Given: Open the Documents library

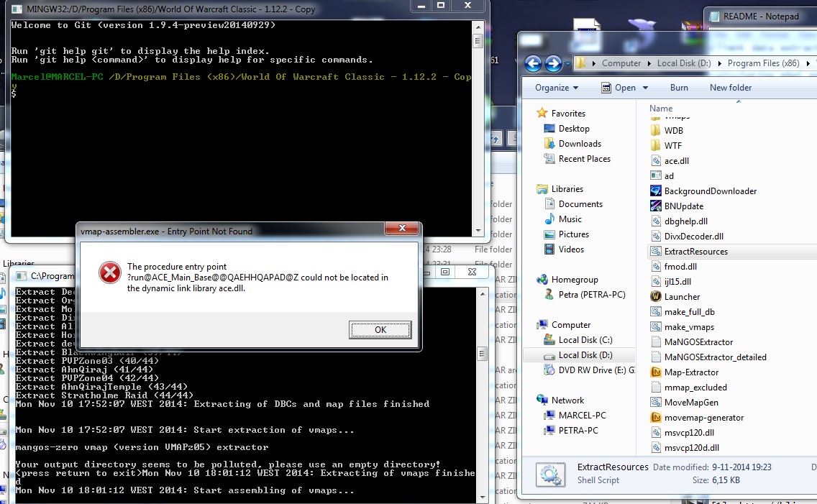Looking at the screenshot, I should (580, 203).
